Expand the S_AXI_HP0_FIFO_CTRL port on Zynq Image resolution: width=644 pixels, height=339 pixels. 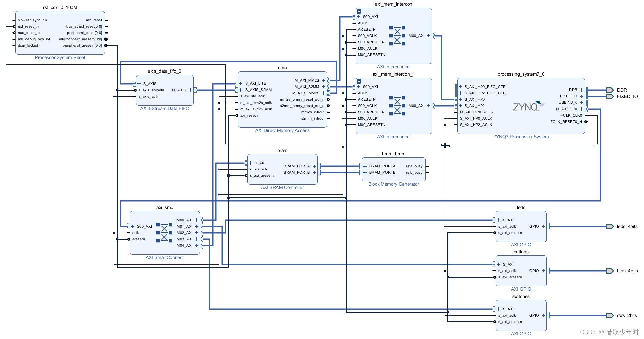point(460,87)
